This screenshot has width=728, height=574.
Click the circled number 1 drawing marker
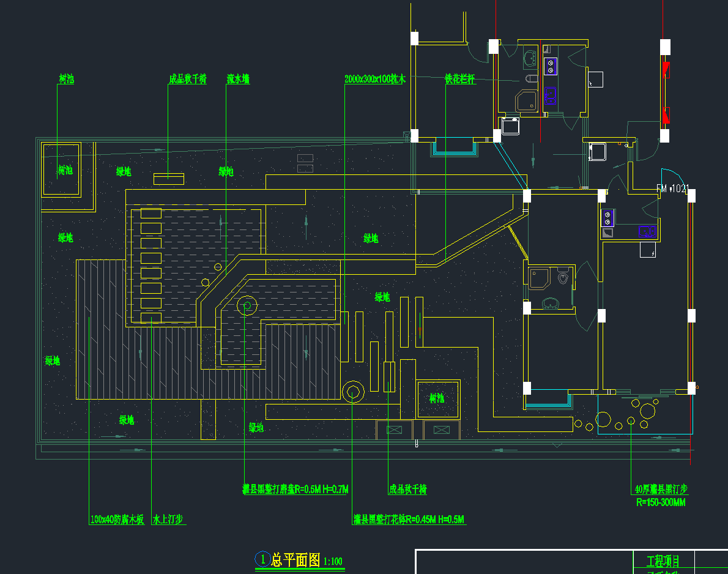263,559
